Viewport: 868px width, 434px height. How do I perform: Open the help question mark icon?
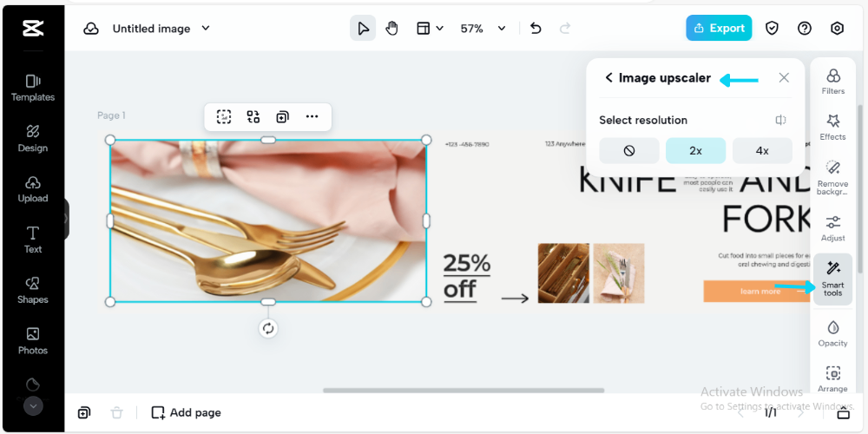coord(805,29)
